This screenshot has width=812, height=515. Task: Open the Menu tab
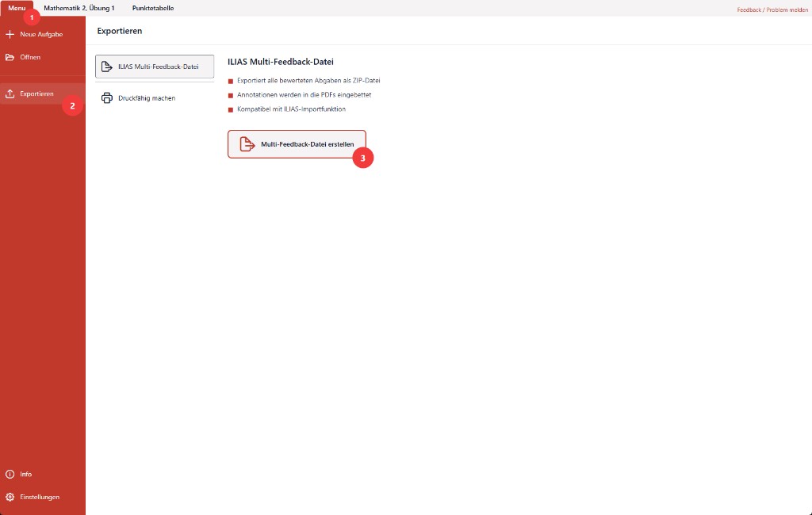[x=17, y=8]
